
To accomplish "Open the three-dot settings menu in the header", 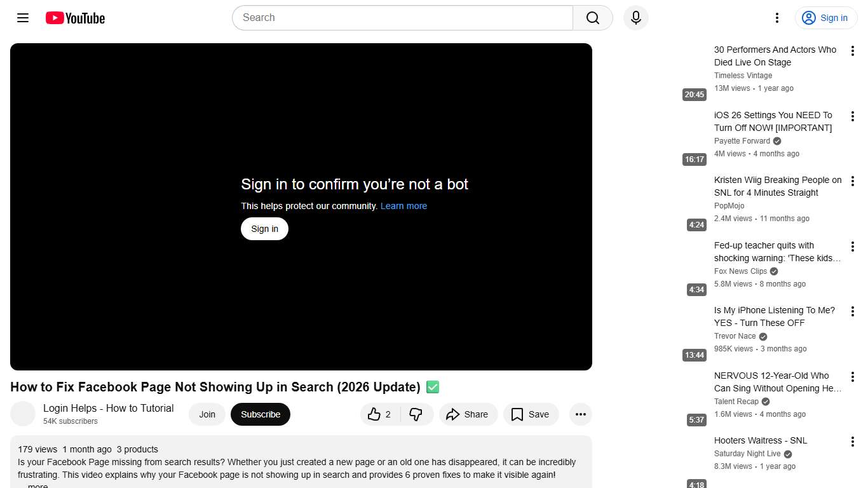I will (776, 18).
